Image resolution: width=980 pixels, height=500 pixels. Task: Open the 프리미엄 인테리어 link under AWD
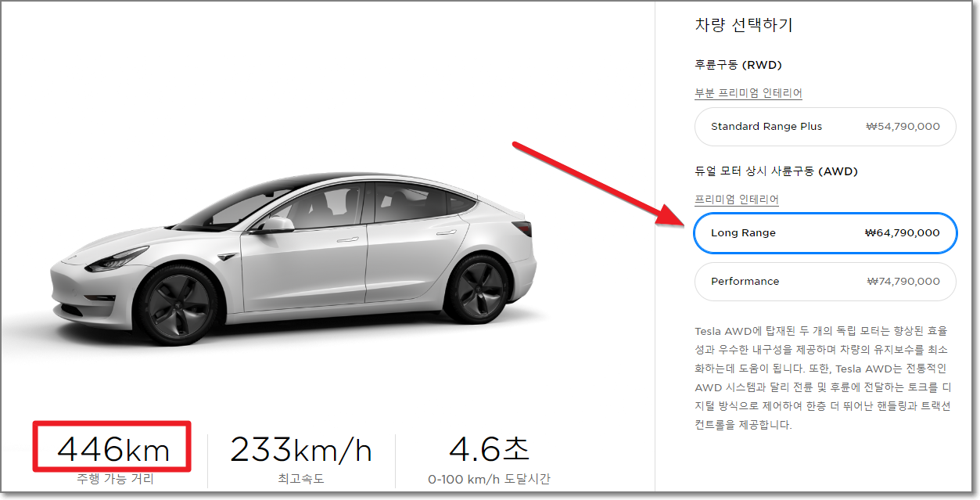click(737, 200)
